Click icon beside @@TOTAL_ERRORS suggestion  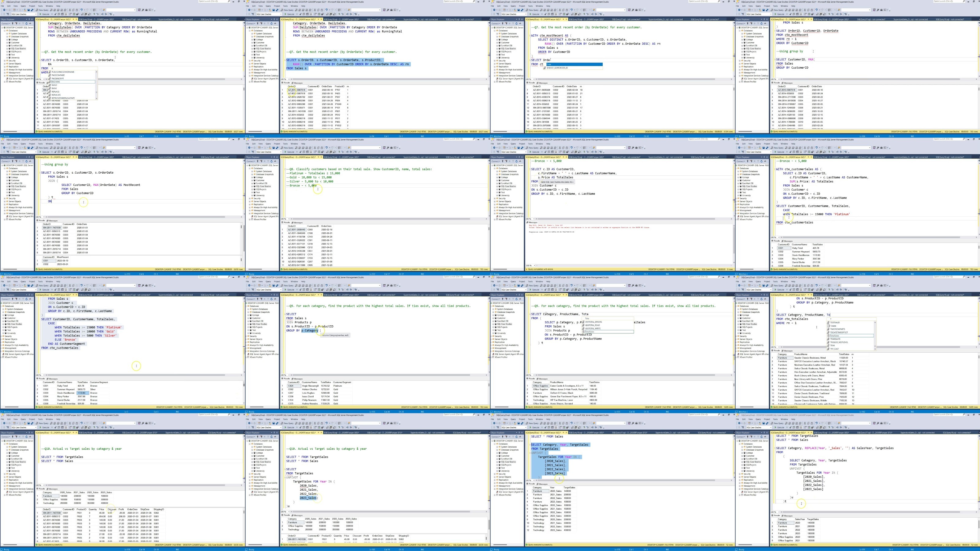(x=583, y=322)
